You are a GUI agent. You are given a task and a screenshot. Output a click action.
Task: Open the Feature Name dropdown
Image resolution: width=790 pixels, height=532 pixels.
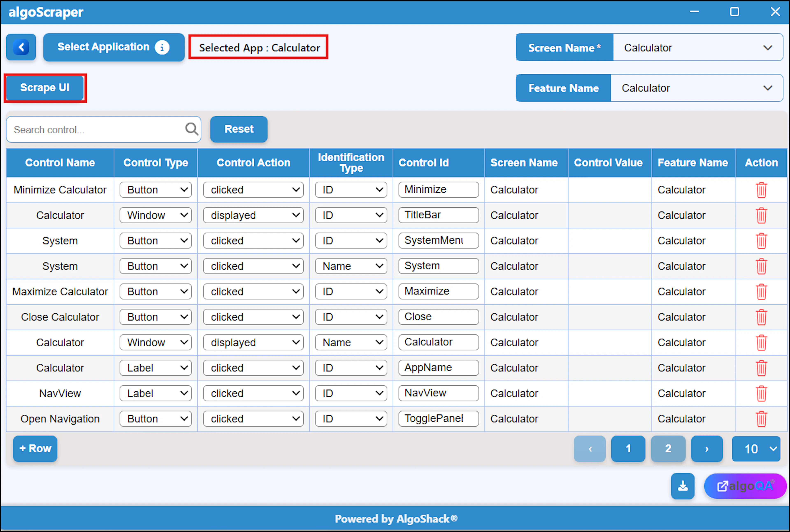click(x=697, y=88)
